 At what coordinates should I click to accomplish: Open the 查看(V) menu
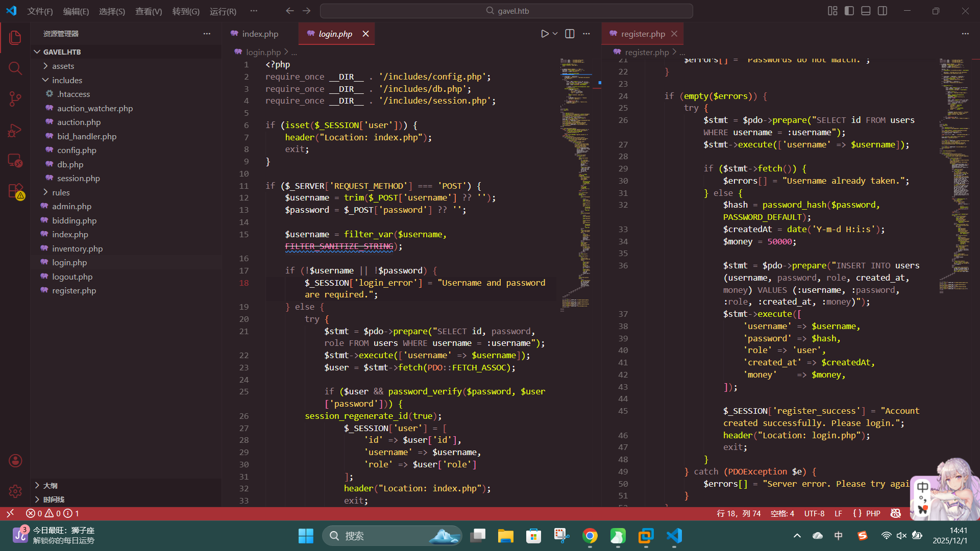tap(148, 11)
